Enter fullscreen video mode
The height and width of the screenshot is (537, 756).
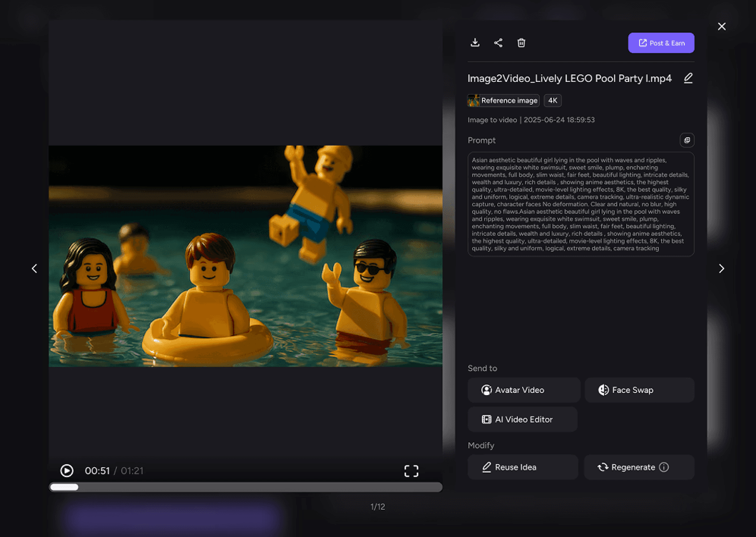point(411,471)
